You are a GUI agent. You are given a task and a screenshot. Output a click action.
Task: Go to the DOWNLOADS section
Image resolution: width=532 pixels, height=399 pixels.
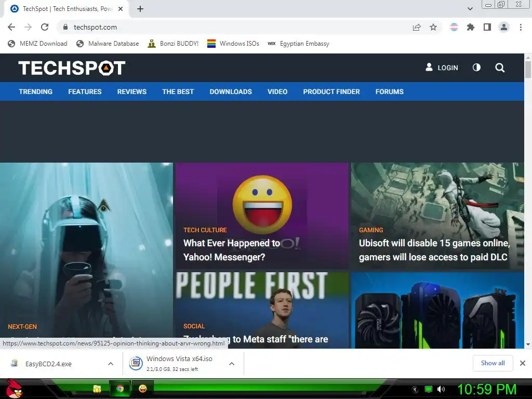231,91
